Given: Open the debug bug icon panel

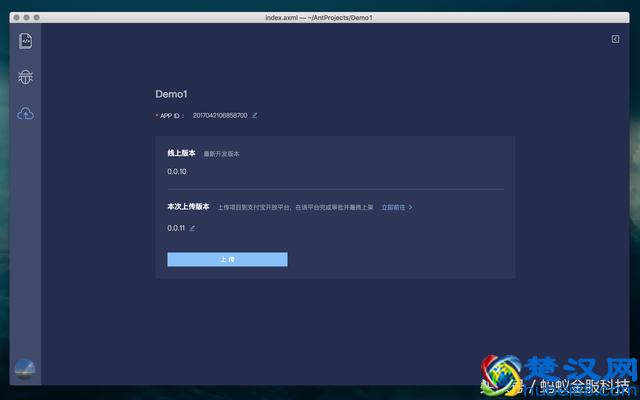Looking at the screenshot, I should [x=25, y=77].
